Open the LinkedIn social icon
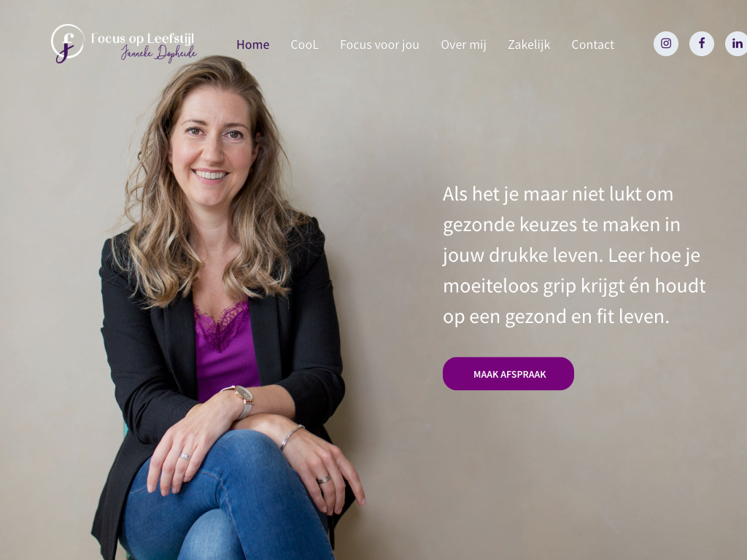This screenshot has height=560, width=747. (x=737, y=44)
